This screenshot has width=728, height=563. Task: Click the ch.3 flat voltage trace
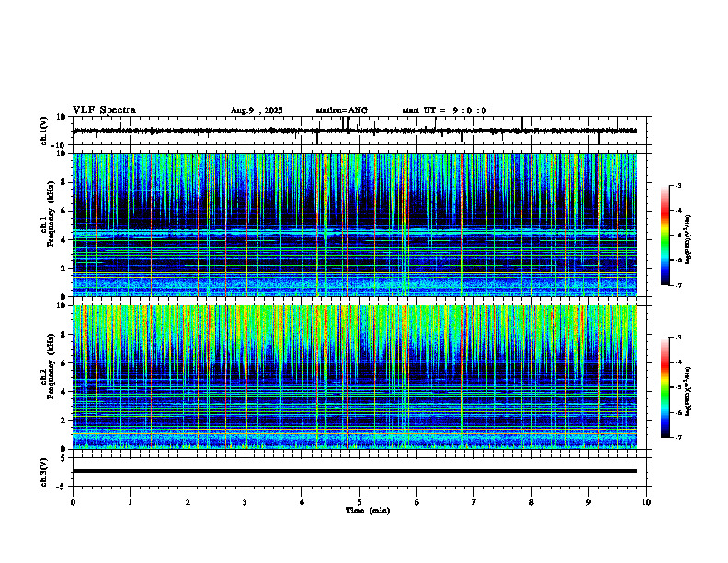coord(355,471)
